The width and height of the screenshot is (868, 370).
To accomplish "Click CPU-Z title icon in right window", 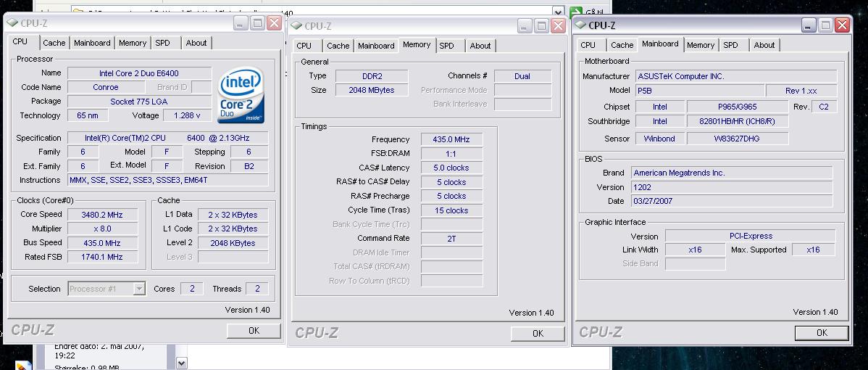I will click(580, 25).
